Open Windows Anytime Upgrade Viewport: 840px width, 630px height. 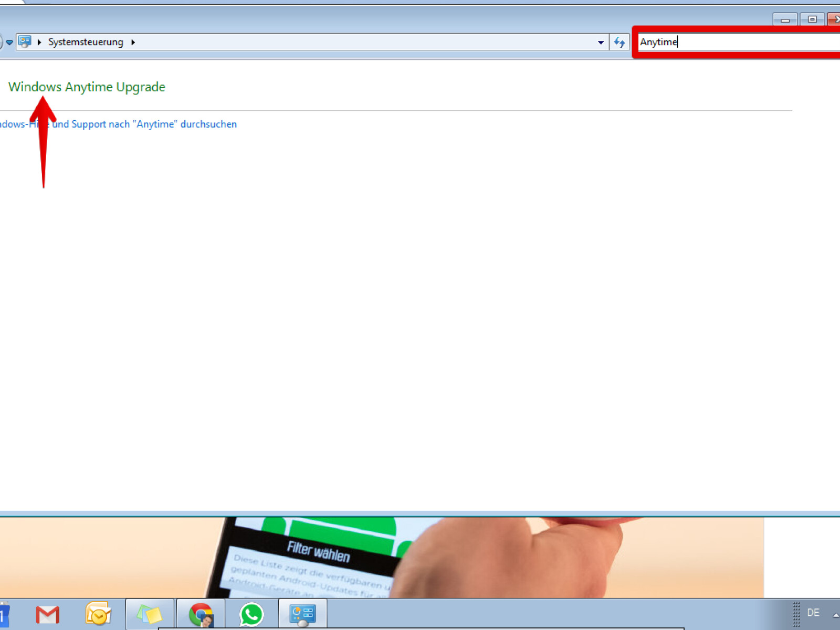87,87
